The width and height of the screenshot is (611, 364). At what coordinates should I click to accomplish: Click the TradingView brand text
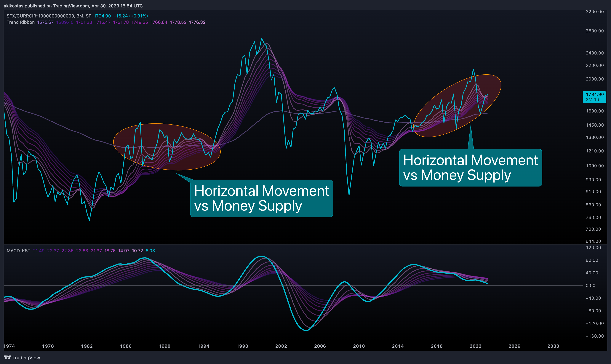coord(26,358)
